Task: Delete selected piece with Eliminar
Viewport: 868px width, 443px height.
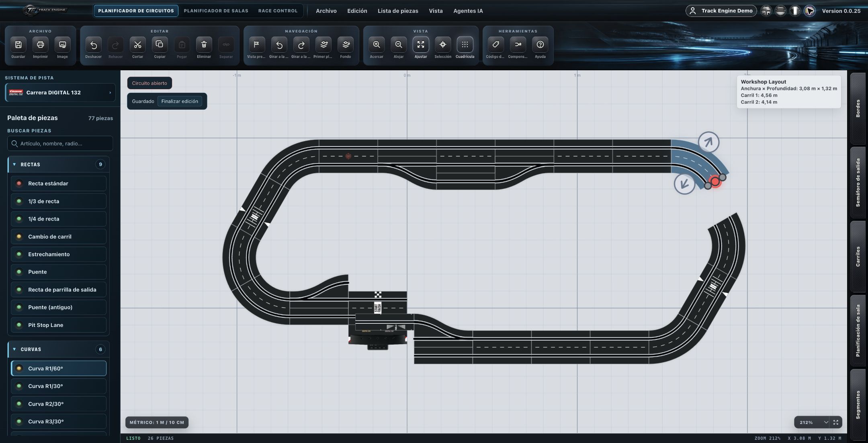Action: [204, 45]
